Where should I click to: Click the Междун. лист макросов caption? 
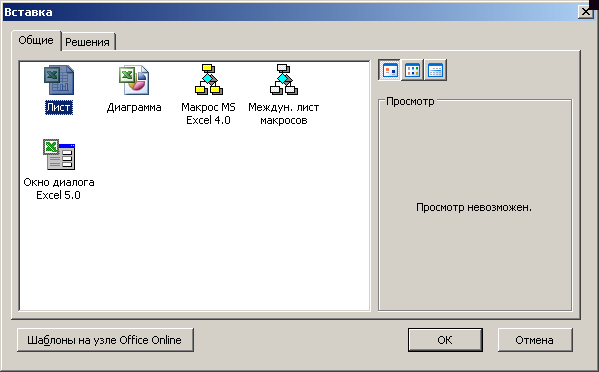[283, 113]
